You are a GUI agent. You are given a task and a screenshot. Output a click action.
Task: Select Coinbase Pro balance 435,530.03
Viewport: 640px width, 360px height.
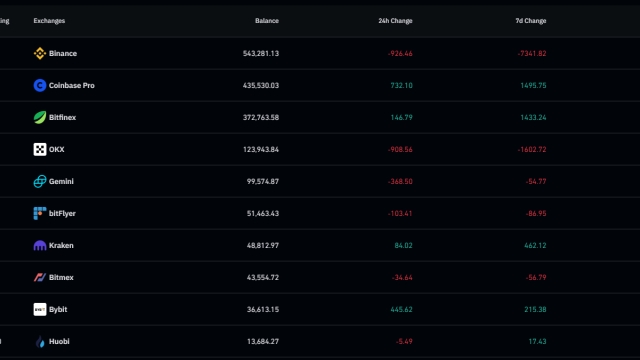261,85
